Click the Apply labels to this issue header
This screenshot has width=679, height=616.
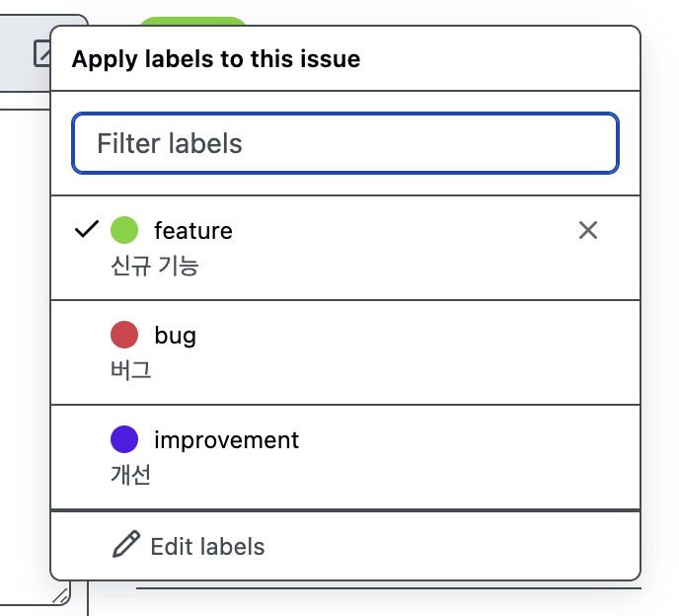pyautogui.click(x=216, y=59)
